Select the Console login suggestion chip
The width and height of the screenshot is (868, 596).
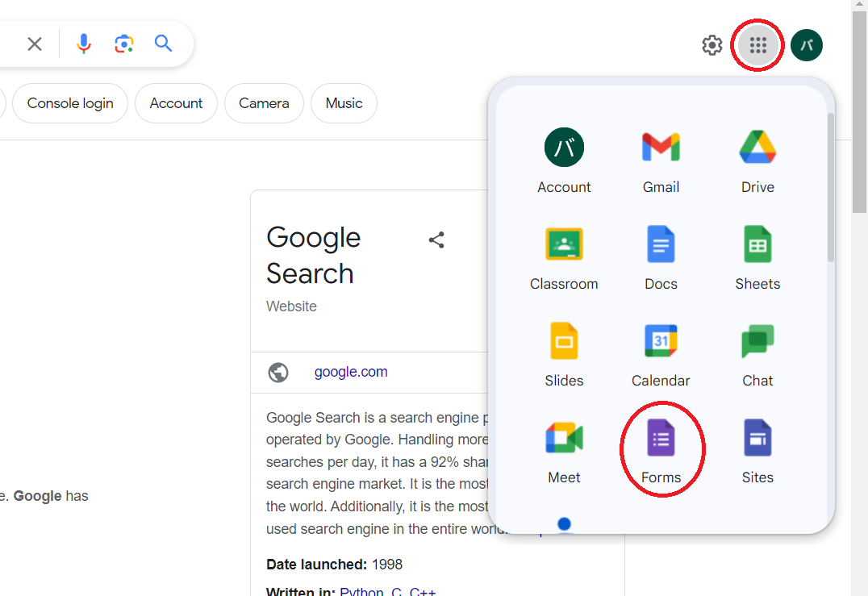click(70, 103)
